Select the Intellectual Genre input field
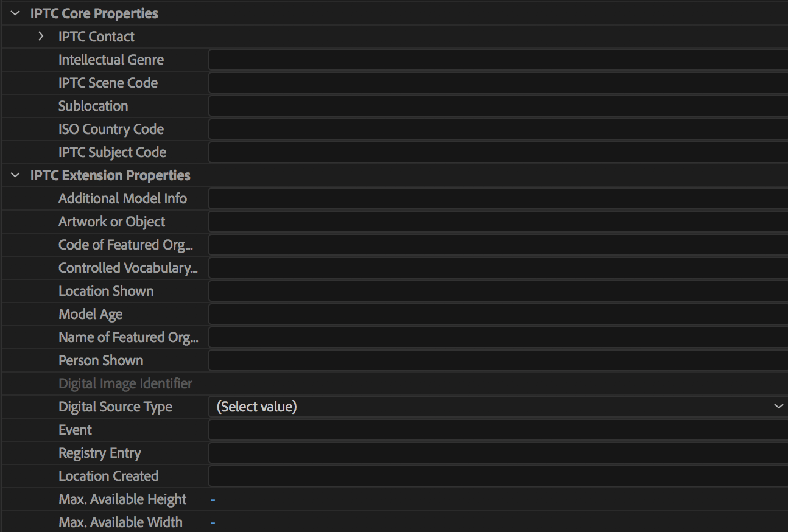 click(426, 59)
